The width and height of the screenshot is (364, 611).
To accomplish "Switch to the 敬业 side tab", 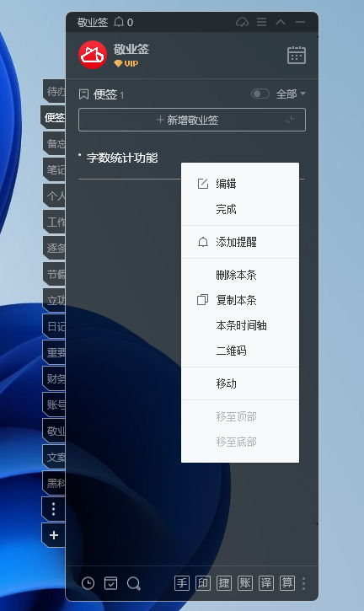I will tap(54, 431).
